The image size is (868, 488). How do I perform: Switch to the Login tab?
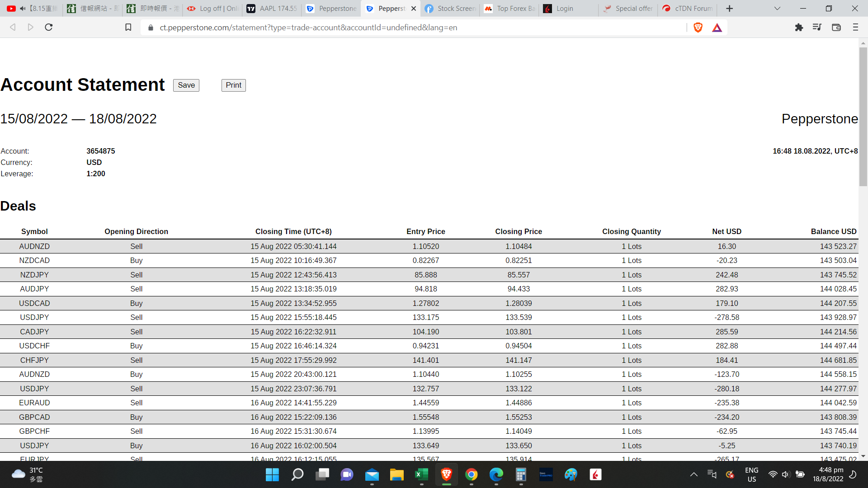[x=569, y=9]
